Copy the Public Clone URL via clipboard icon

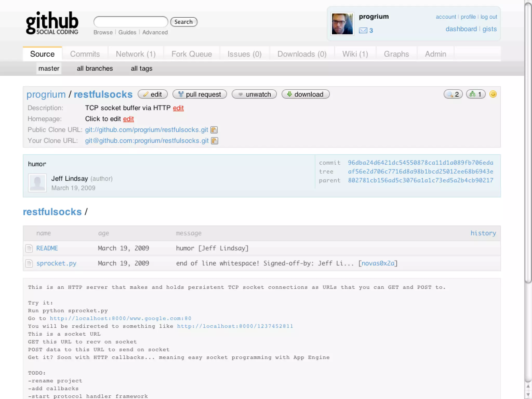[x=214, y=130]
